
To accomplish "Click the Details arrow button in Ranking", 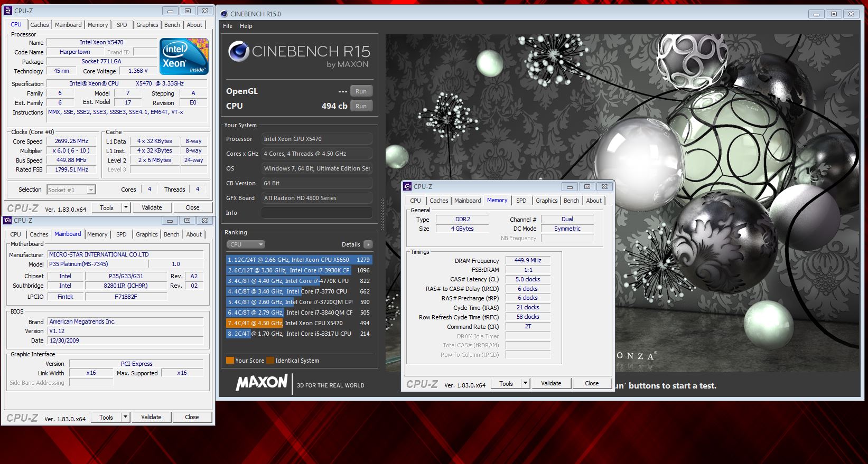I will tap(368, 244).
